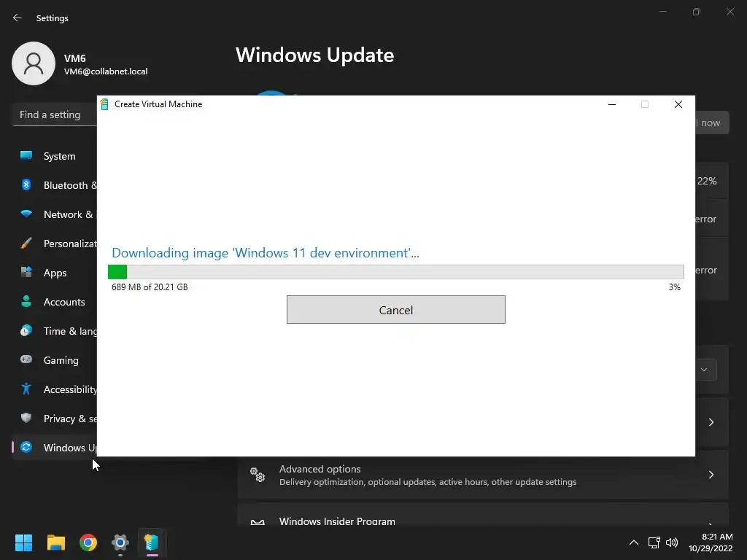Click the Time & language clock icon

26,330
